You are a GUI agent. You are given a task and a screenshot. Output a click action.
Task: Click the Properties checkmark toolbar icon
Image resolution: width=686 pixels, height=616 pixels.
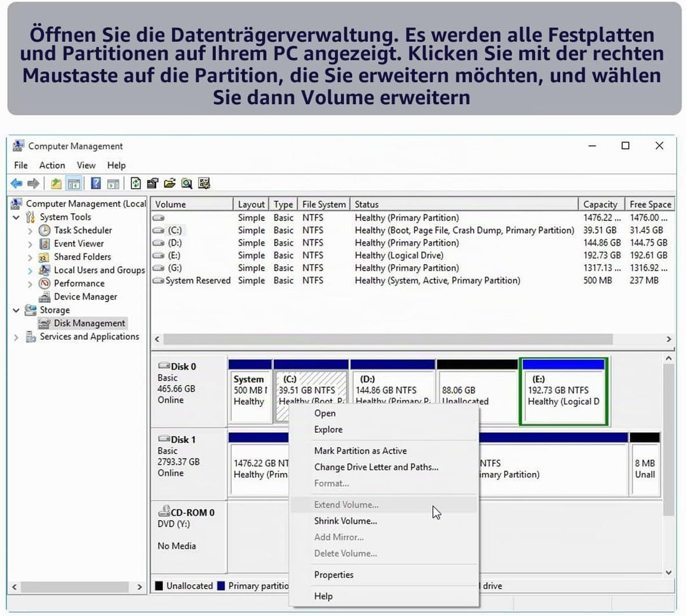click(152, 184)
